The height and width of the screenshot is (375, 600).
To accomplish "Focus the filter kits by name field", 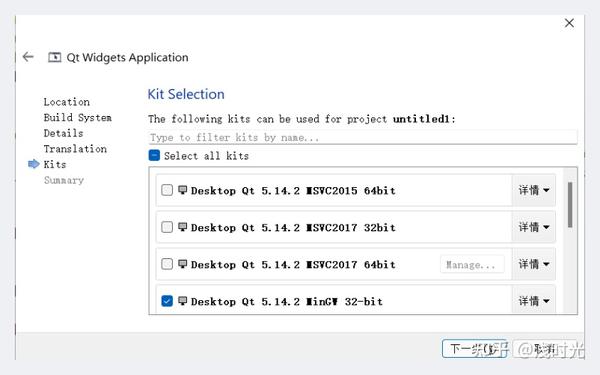I will (363, 137).
